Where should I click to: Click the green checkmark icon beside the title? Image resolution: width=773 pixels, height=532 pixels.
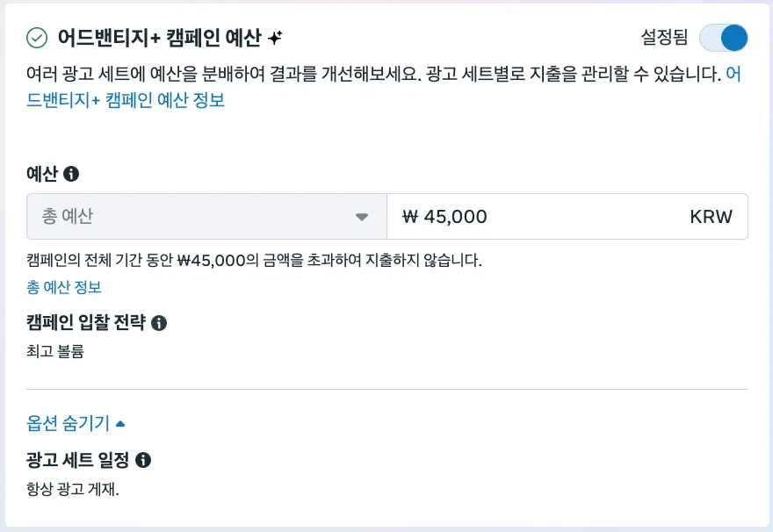(37, 38)
